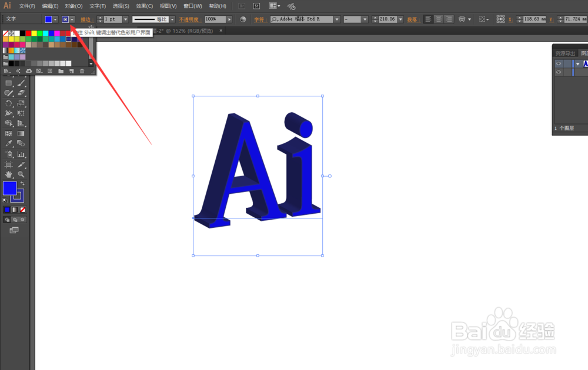This screenshot has height=370, width=588.
Task: Open the 窗口(W) menu
Action: click(193, 6)
